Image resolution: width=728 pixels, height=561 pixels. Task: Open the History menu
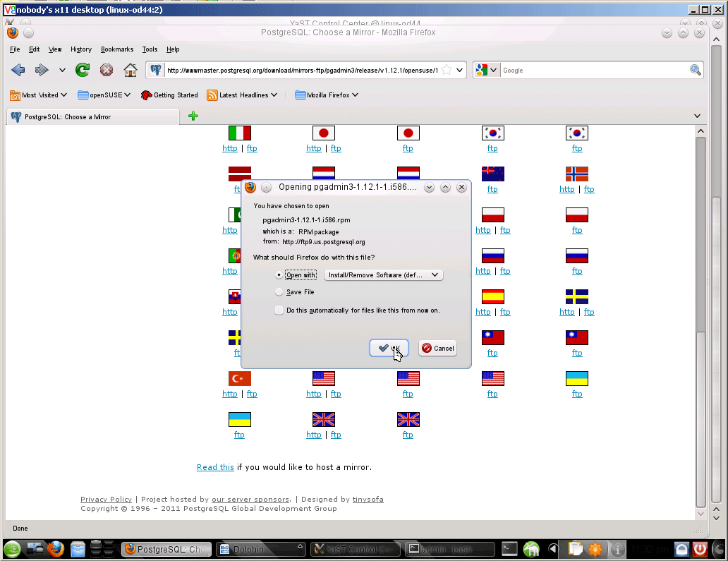[x=81, y=49]
